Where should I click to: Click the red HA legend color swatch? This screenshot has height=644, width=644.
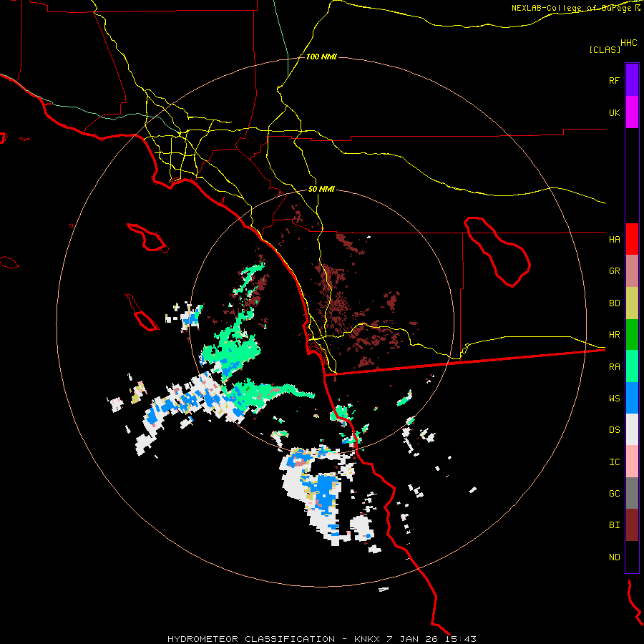[x=632, y=239]
